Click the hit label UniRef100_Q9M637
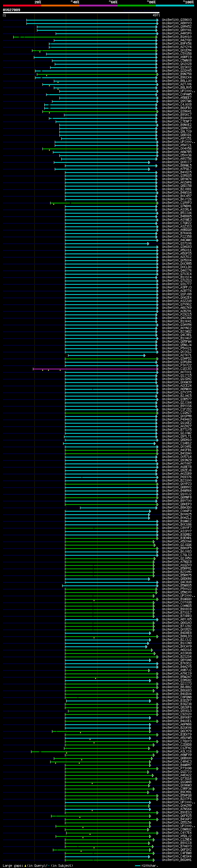This screenshot has width=197, height=868. 177,128
